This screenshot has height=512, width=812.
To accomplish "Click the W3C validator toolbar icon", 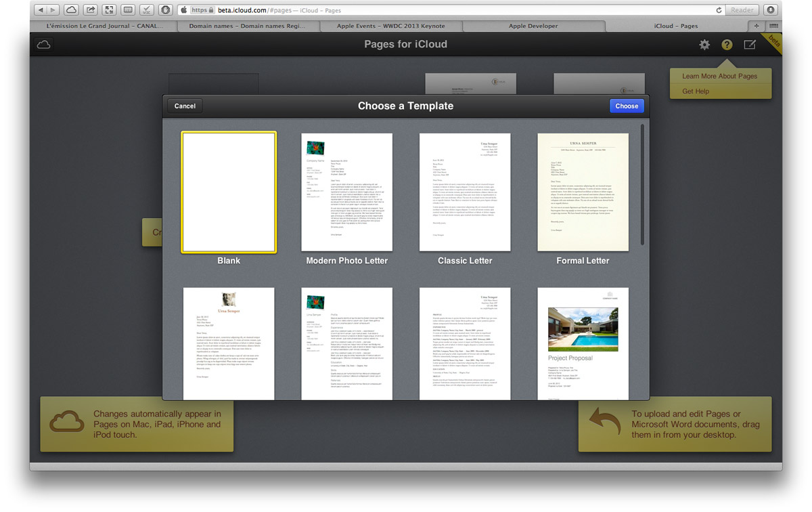I will (147, 10).
